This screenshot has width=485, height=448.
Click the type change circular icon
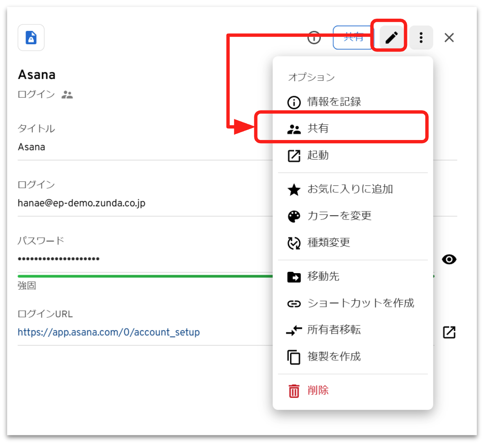(294, 243)
